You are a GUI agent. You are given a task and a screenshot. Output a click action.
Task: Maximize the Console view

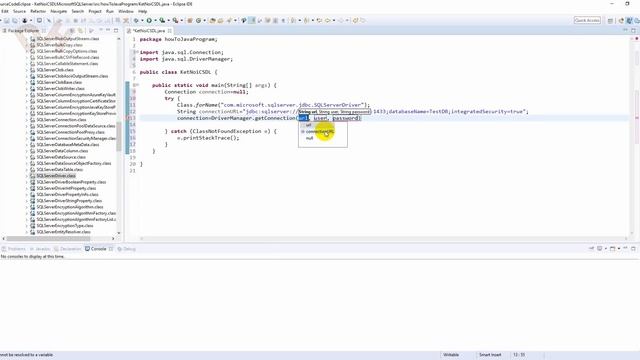(633, 249)
